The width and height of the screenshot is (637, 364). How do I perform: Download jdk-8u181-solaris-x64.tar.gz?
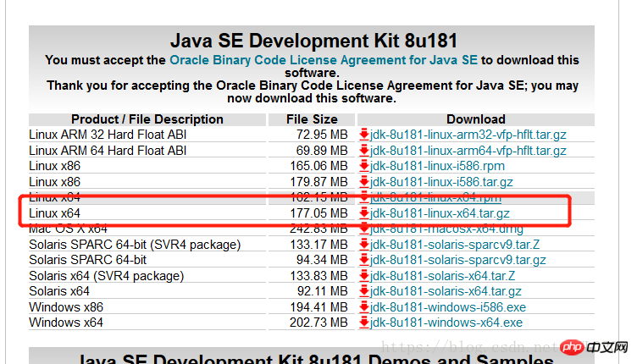(446, 291)
